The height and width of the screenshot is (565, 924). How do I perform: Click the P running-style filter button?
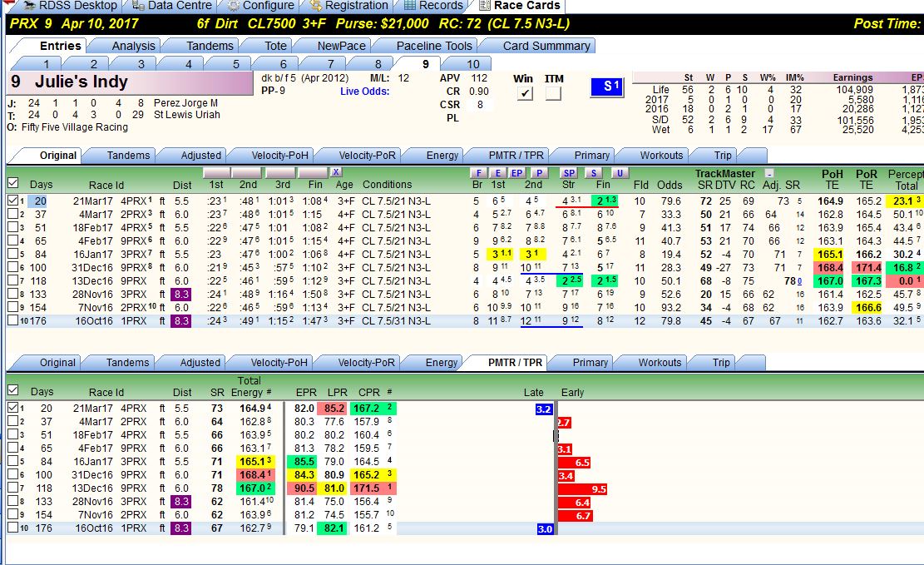539,173
